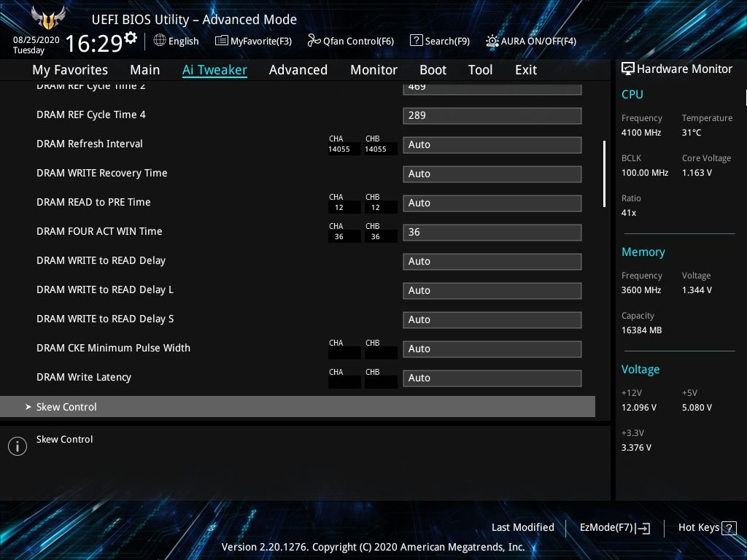Click the DRAM READ to PRE Time label
747x560 pixels.
[93, 202]
